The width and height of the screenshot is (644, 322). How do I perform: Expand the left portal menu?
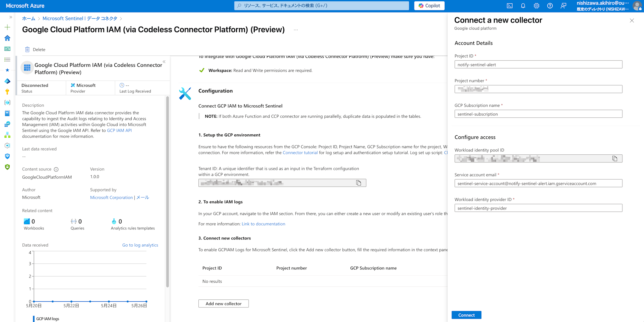[x=11, y=17]
